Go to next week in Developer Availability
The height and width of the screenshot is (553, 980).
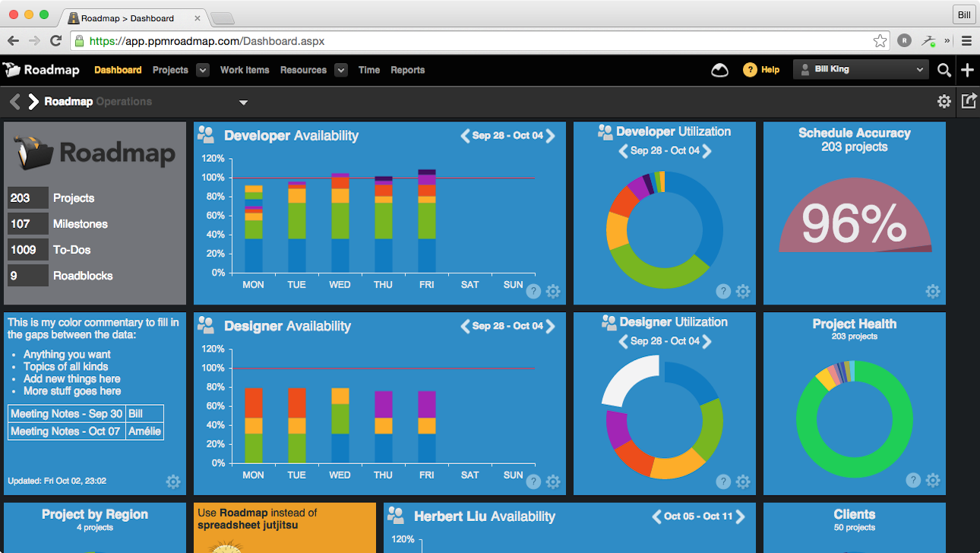pos(550,136)
